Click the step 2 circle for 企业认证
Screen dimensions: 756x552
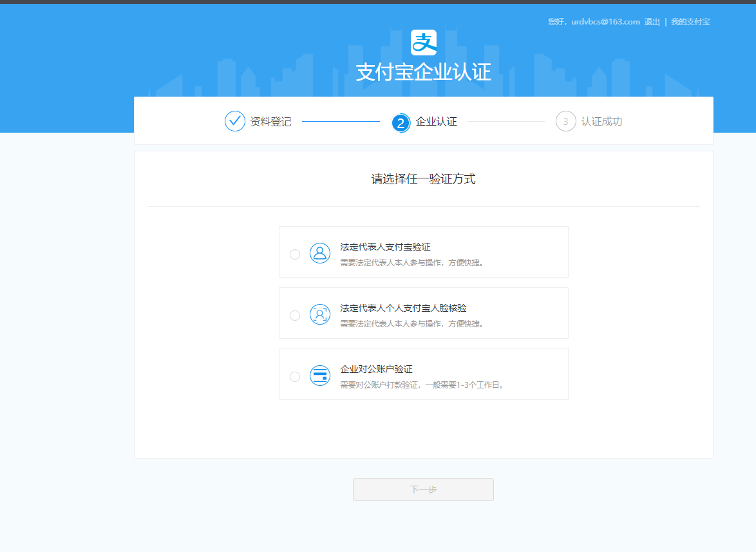(400, 122)
